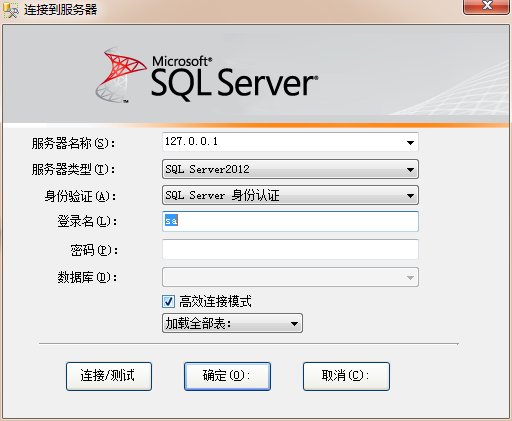Open the 数据库 dropdown list
Image resolution: width=512 pixels, height=421 pixels.
coord(290,277)
